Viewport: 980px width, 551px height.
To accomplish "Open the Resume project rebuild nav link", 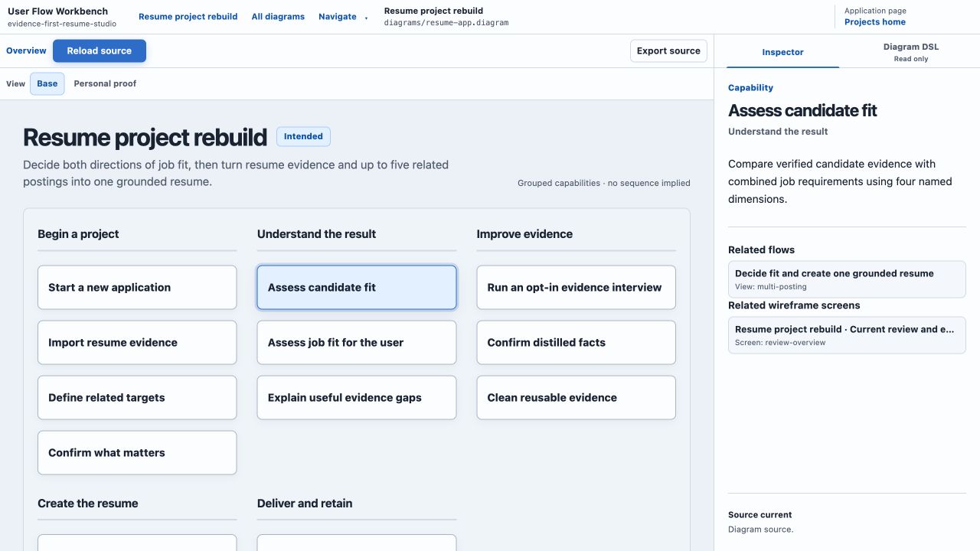I will [x=188, y=17].
